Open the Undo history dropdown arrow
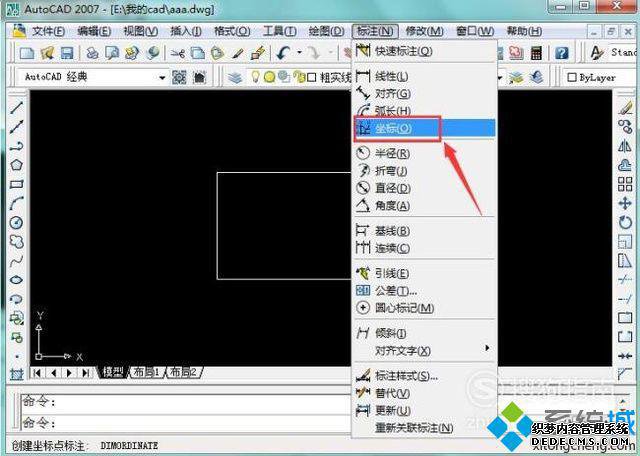The image size is (640, 456). coord(299,53)
